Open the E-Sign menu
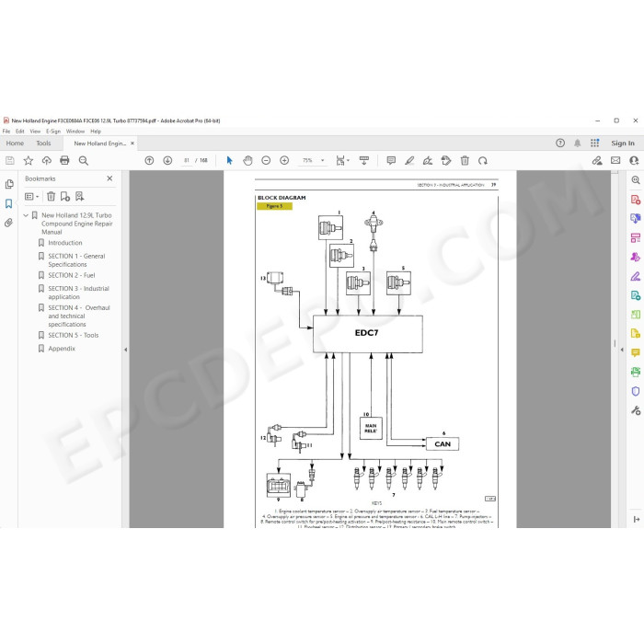This screenshot has height=644, width=644. tap(53, 132)
